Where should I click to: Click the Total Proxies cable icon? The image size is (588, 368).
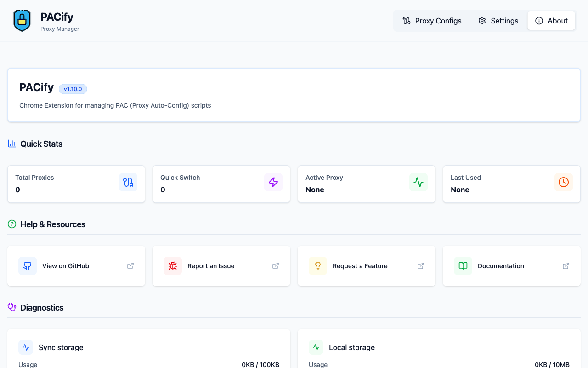[x=128, y=182]
